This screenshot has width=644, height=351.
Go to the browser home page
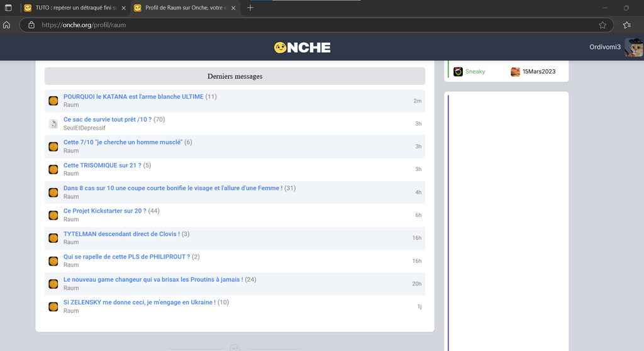tap(6, 25)
